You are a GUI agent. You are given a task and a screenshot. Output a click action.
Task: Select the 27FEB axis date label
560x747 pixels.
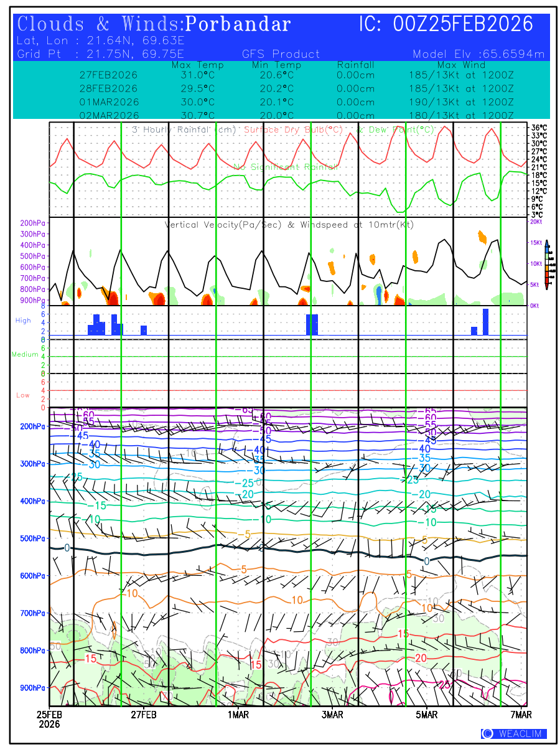pyautogui.click(x=144, y=715)
